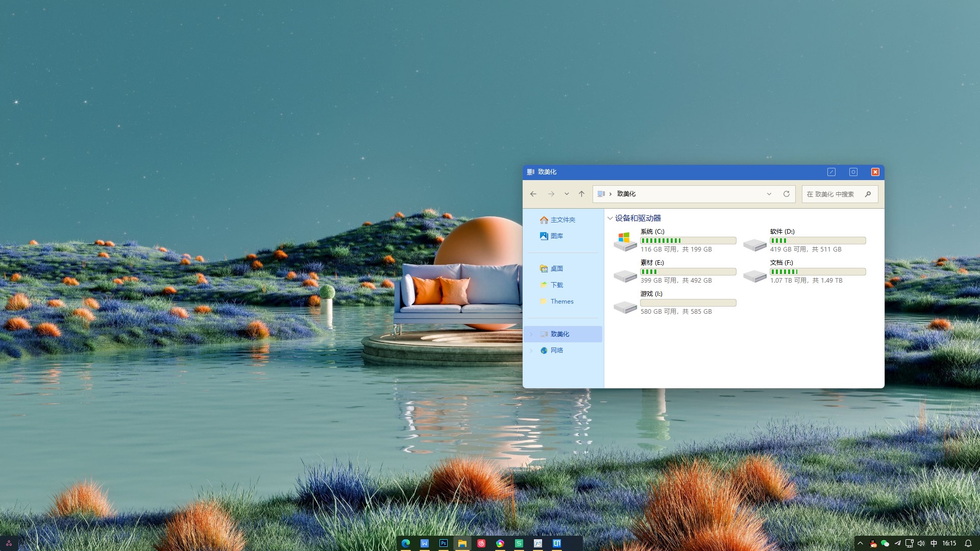Image resolution: width=980 pixels, height=551 pixels.
Task: Show hidden system tray icons
Action: (860, 543)
